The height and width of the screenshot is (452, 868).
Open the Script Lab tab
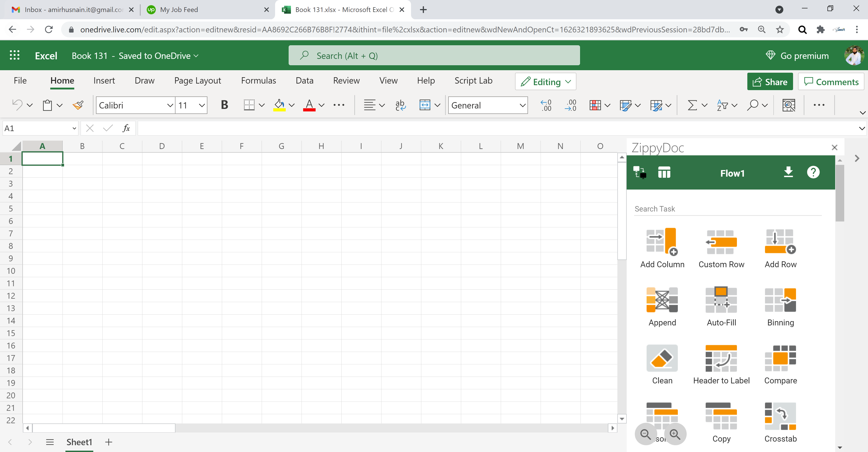click(473, 81)
